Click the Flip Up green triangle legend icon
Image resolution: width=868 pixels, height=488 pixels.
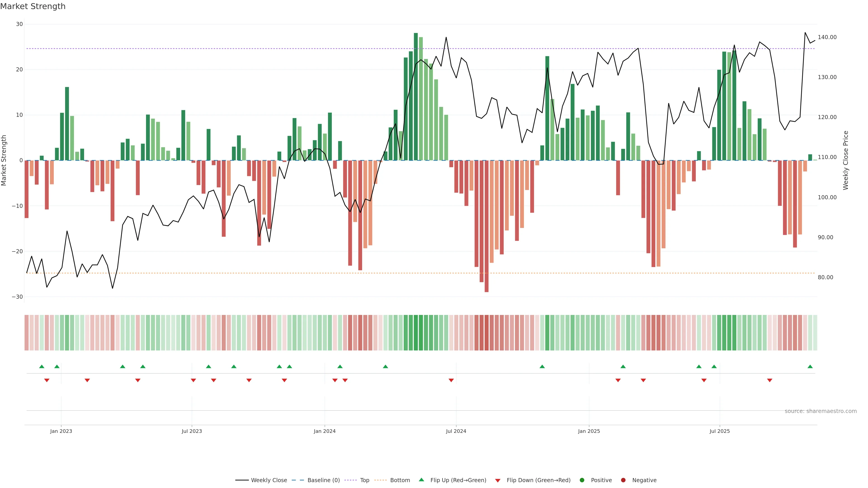tap(421, 480)
